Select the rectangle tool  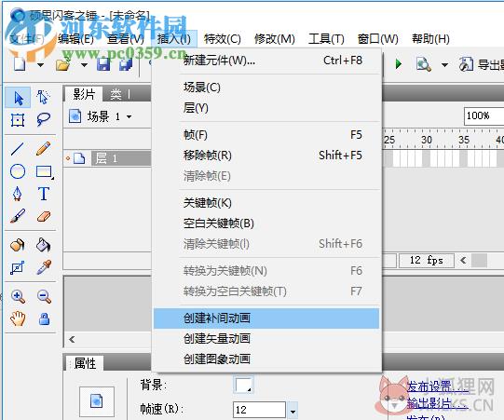44,172
